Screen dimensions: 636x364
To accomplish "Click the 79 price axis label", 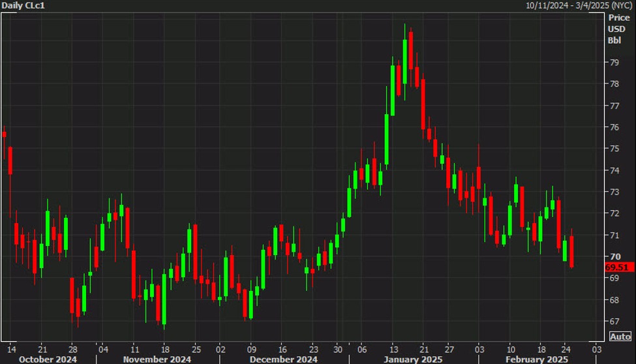I will click(614, 63).
